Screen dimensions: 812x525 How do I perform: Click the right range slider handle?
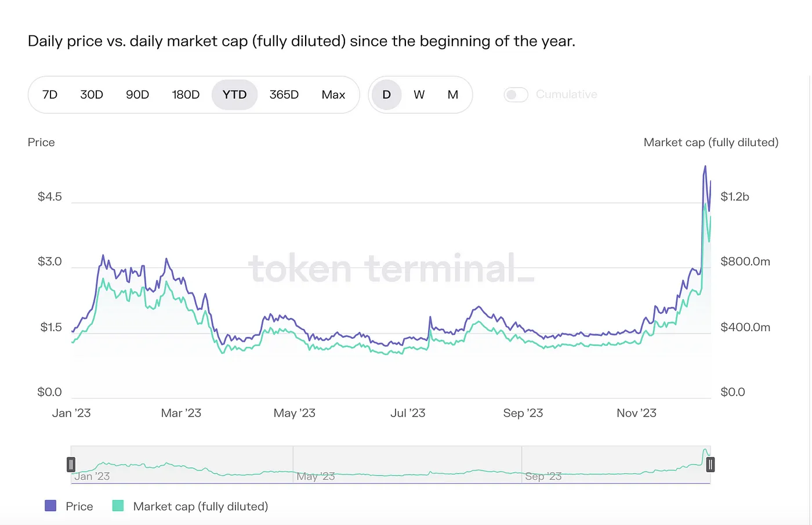(x=710, y=464)
